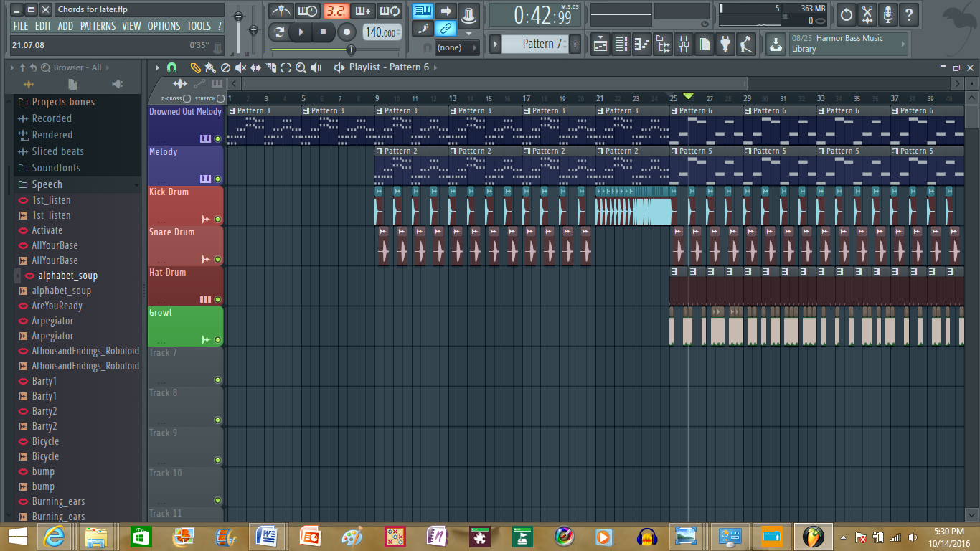Open the Harmor Bass Music Library news arrow

pyautogui.click(x=903, y=44)
